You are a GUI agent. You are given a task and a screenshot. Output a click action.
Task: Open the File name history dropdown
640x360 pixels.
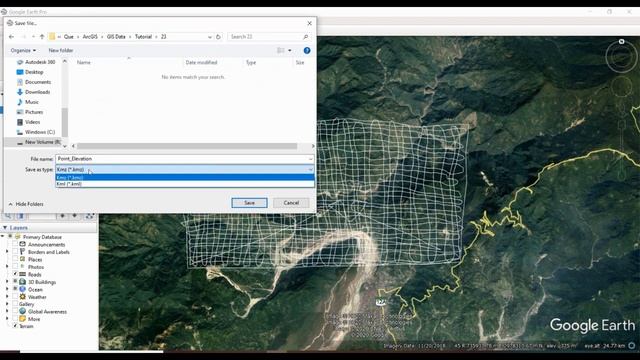click(311, 159)
